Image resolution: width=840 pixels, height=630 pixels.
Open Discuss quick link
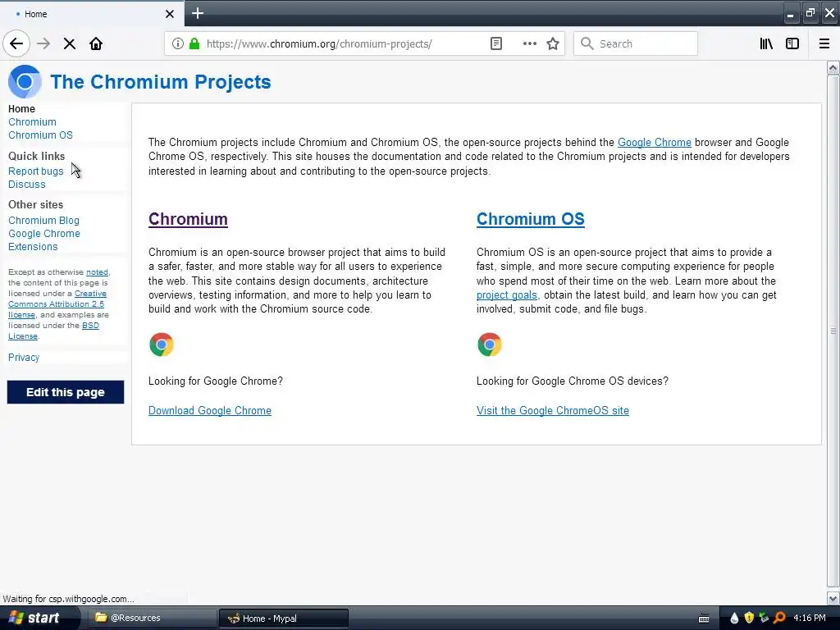[27, 185]
